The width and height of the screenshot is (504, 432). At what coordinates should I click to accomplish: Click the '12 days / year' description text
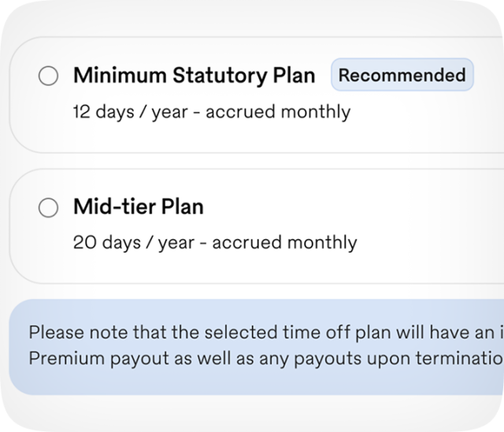click(x=130, y=112)
